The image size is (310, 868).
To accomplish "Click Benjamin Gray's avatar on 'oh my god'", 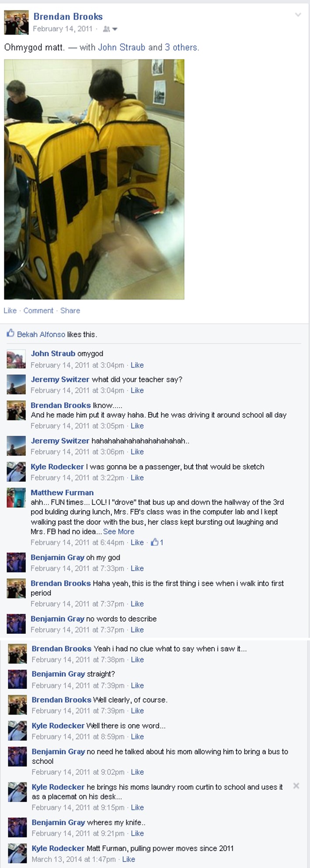I will pos(16,563).
